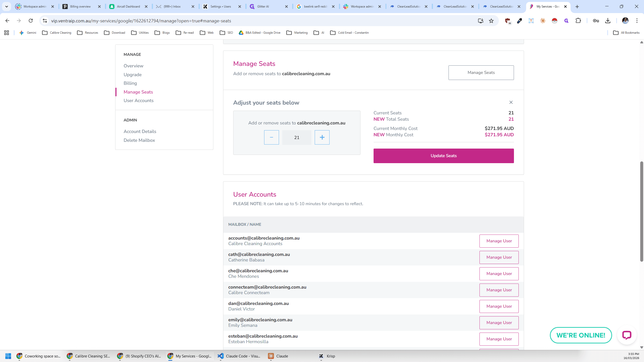Click the seat count input showing 21
The width and height of the screenshot is (644, 362).
(297, 137)
